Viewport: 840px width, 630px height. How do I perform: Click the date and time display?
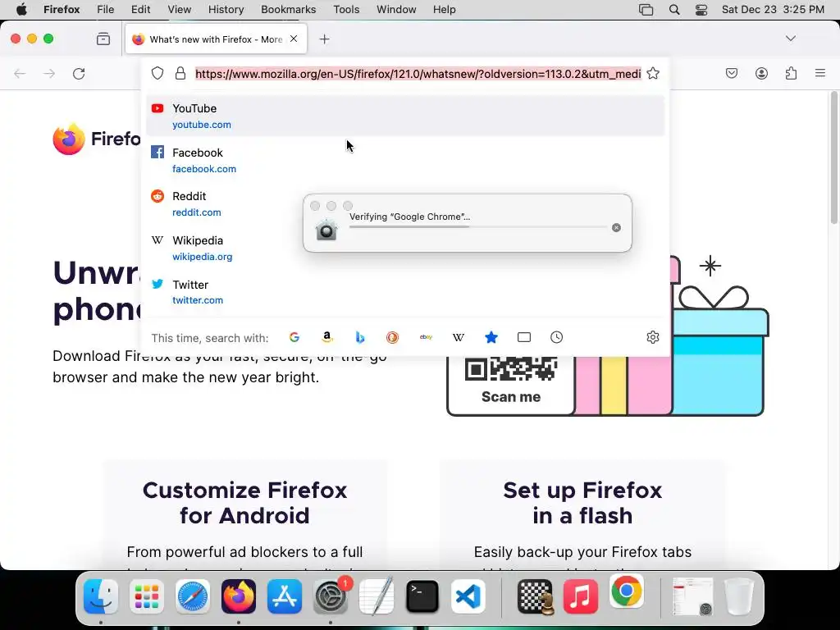coord(773,10)
